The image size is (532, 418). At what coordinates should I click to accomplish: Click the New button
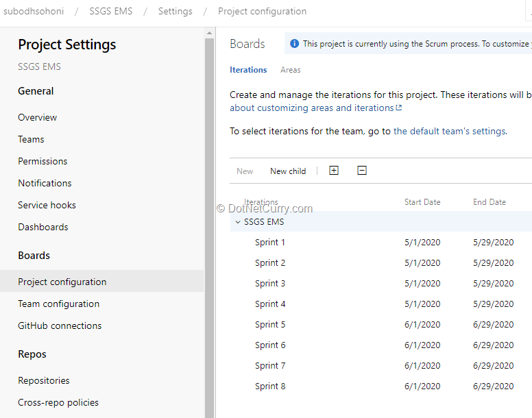[x=245, y=171]
